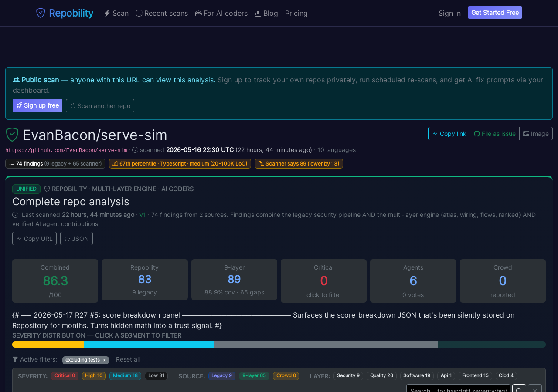This screenshot has height=392, width=558.
Task: Click the Scan another repo button
Action: click(x=100, y=105)
